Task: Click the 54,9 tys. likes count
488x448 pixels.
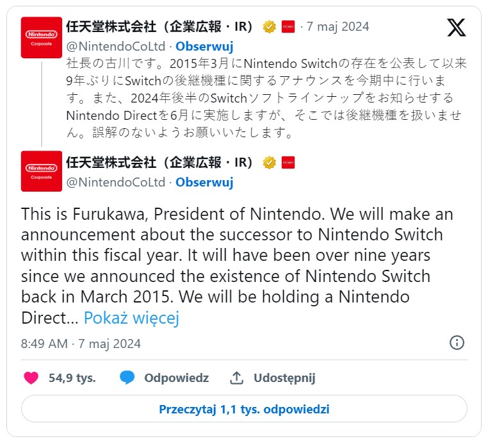Action: pos(72,377)
